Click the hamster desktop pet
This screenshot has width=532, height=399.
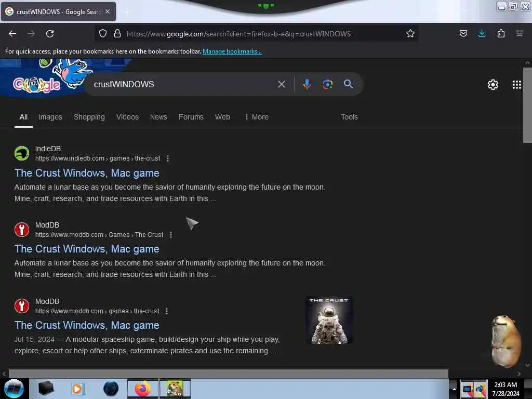[506, 341]
